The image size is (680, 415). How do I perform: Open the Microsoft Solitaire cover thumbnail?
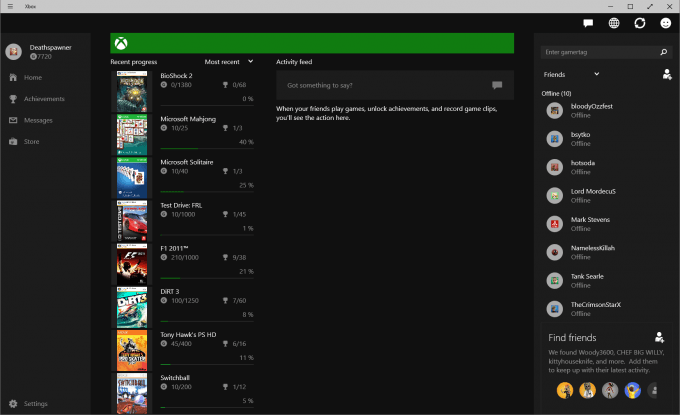pyautogui.click(x=132, y=178)
